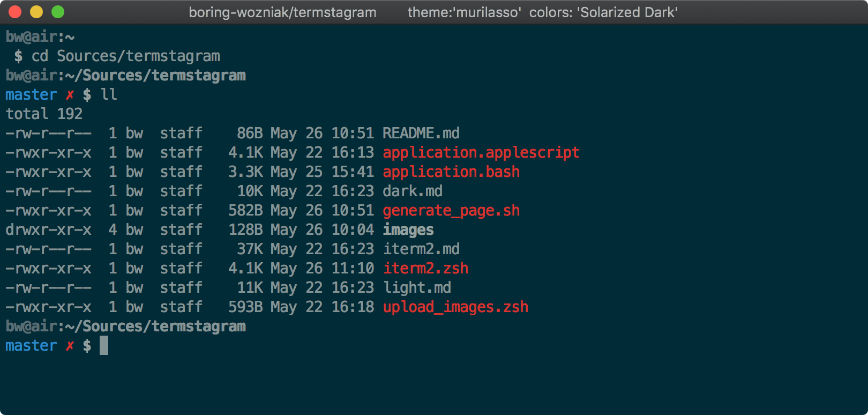
Task: Click the application.applescript file name
Action: click(x=481, y=152)
